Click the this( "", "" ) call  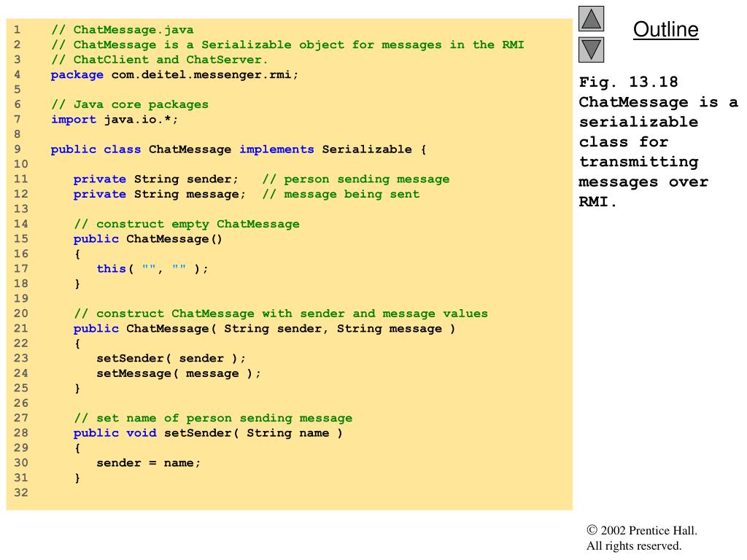point(152,268)
